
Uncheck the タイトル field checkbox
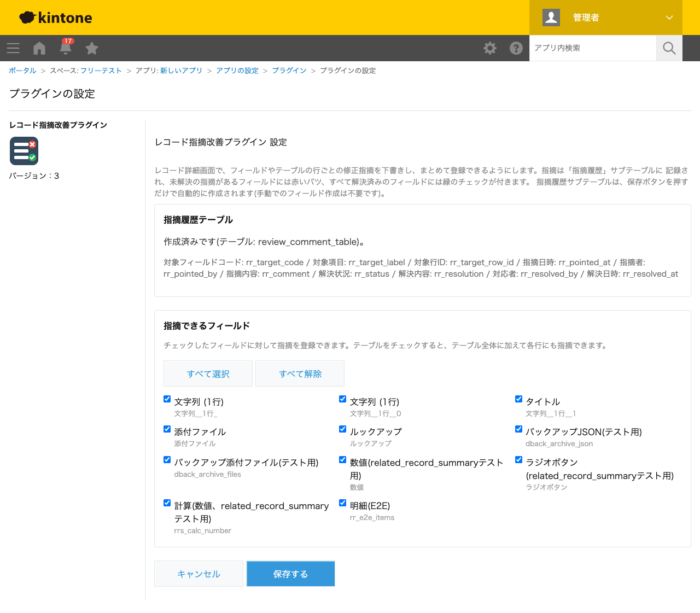tap(519, 399)
